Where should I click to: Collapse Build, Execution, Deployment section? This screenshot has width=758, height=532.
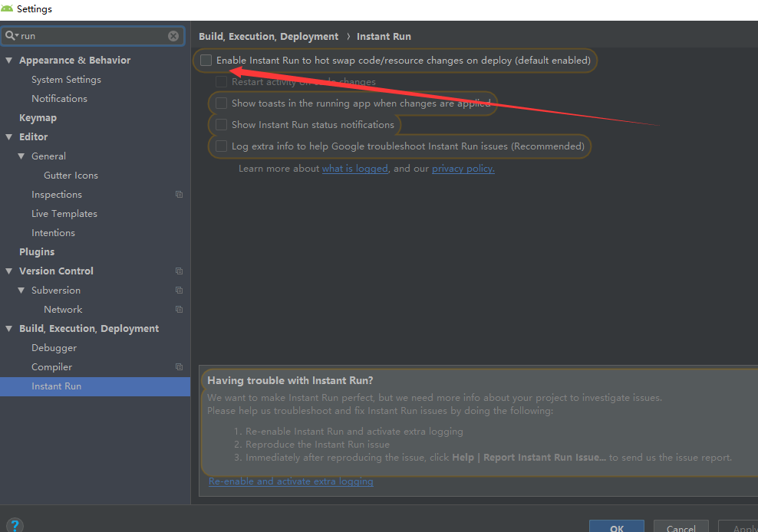pos(8,329)
